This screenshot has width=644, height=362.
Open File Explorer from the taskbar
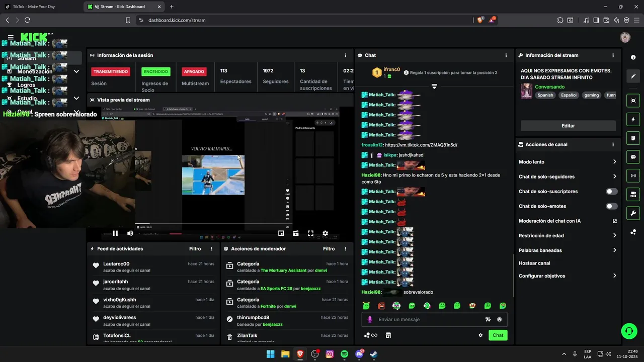285,354
